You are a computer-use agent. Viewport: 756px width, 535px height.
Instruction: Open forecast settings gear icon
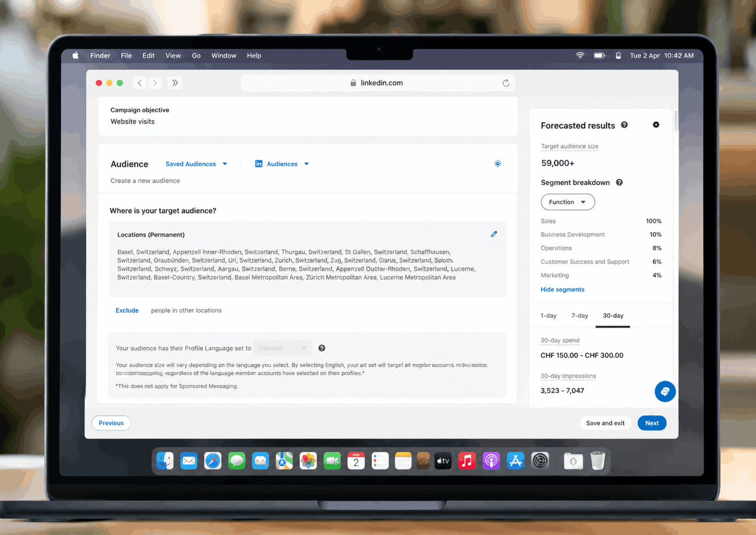[656, 125]
